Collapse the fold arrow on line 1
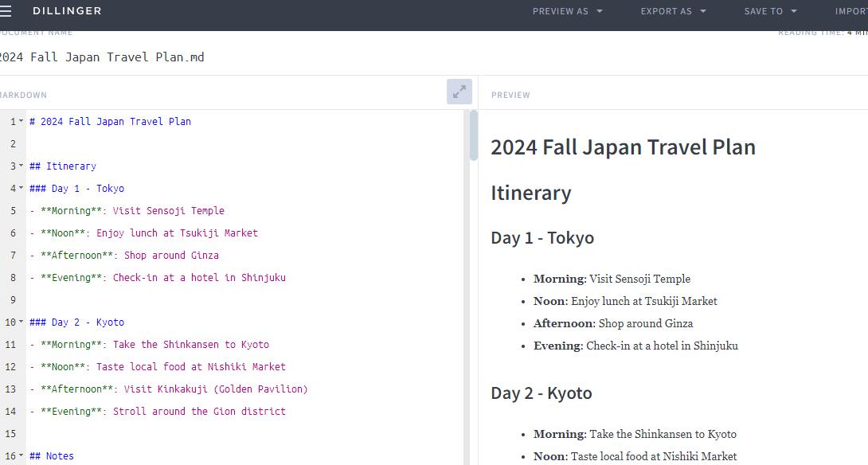Screen dimensions: 868x465 pyautogui.click(x=22, y=122)
